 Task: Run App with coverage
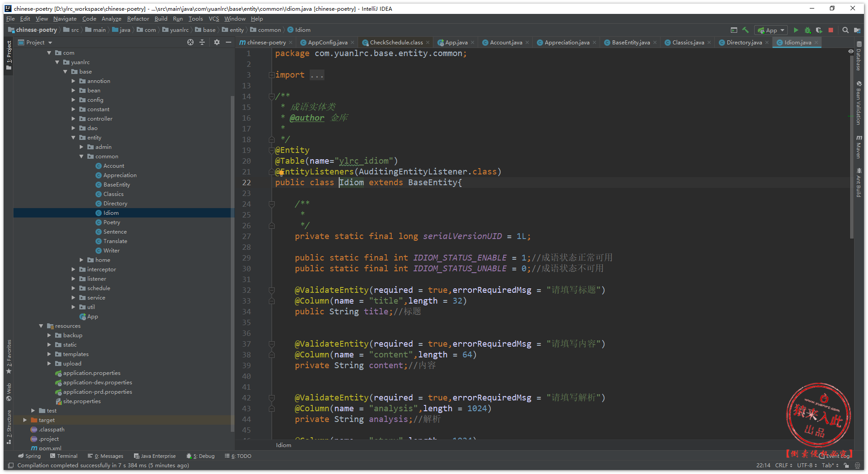point(819,30)
